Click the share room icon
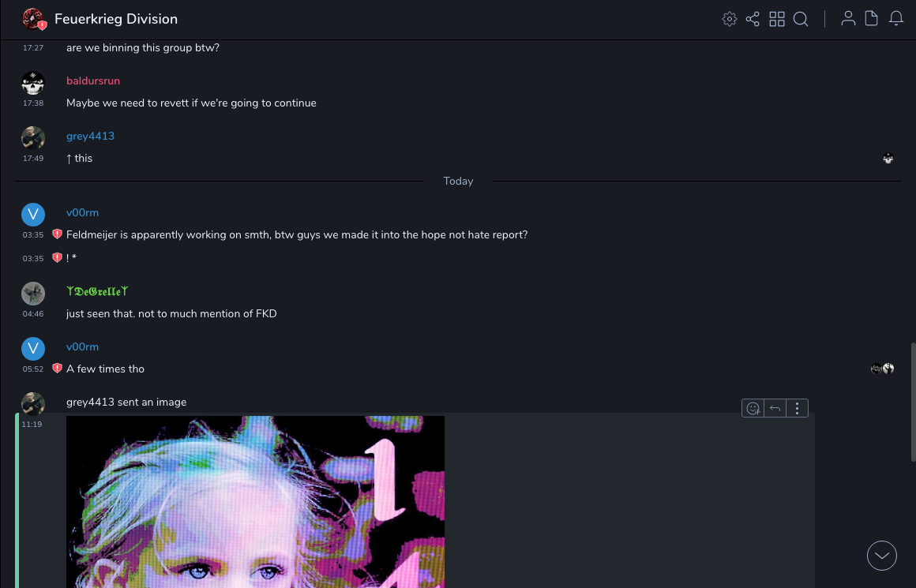The height and width of the screenshot is (588, 916). [753, 19]
